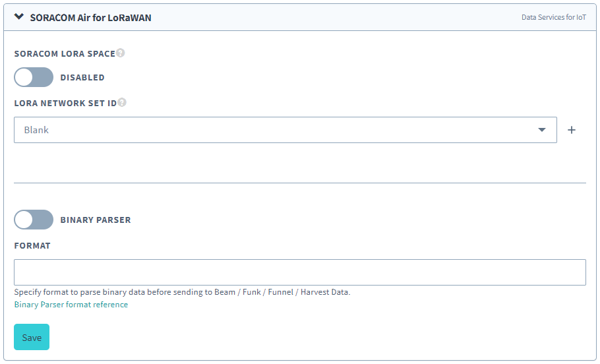Click the horizontal divider above Binary Parser
Viewport: 600px width, 364px height.
pos(299,183)
